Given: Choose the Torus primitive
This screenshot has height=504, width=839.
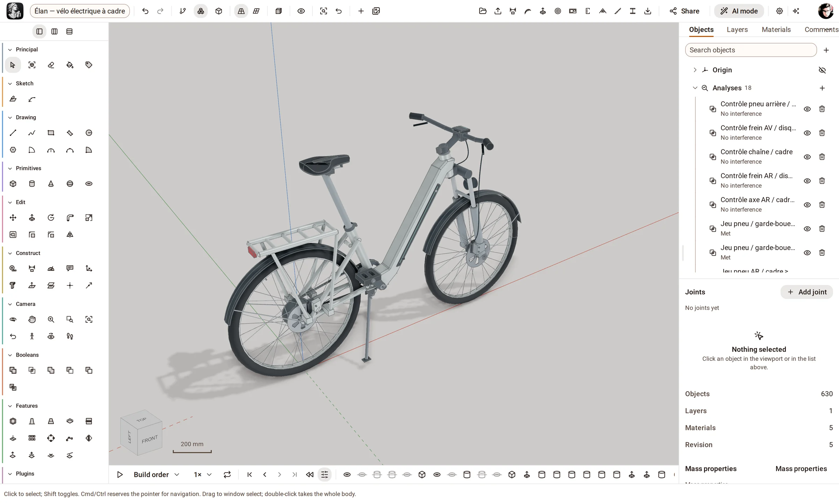Looking at the screenshot, I should (89, 184).
